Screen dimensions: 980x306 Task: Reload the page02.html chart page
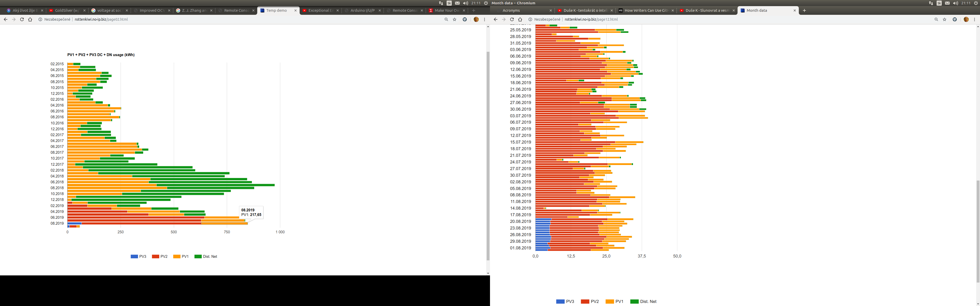(x=22, y=19)
